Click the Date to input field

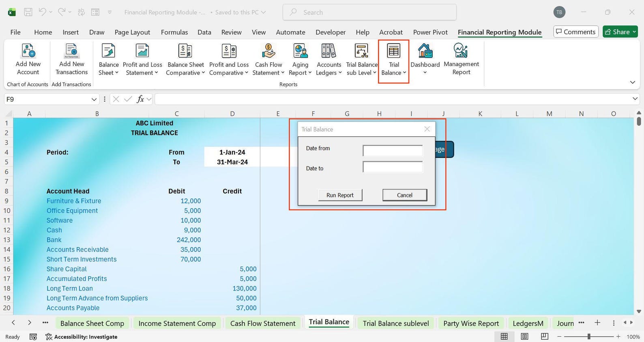point(393,167)
